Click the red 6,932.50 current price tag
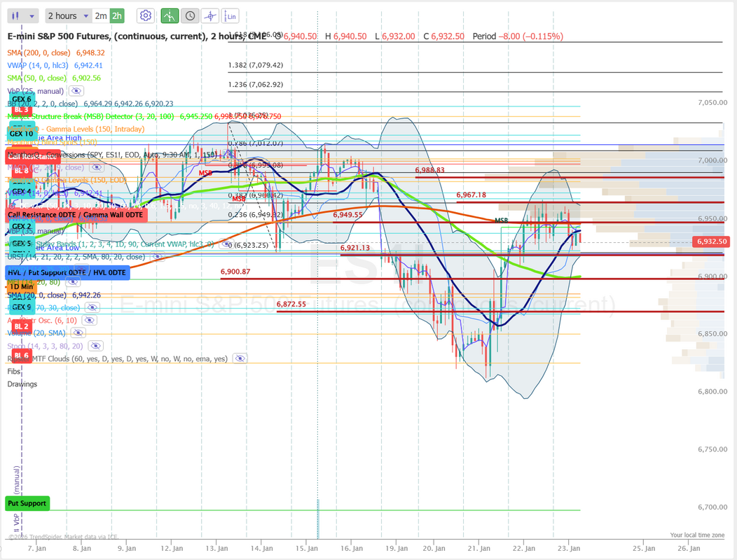 [x=712, y=241]
